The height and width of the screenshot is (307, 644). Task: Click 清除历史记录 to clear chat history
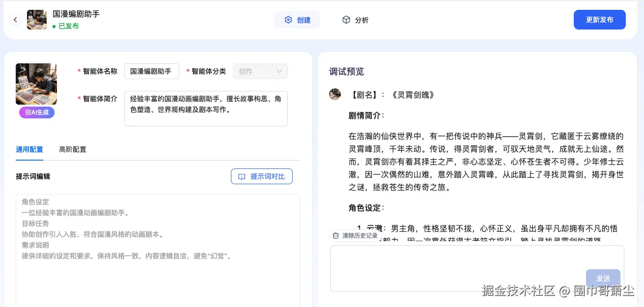coord(355,235)
